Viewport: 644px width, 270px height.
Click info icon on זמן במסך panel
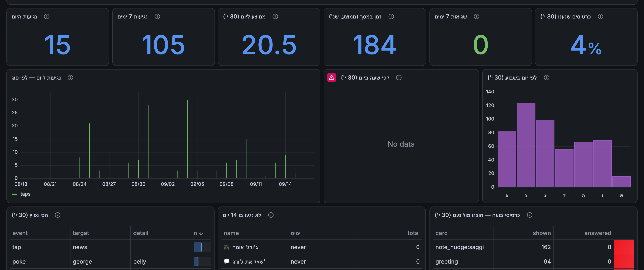pyautogui.click(x=391, y=16)
